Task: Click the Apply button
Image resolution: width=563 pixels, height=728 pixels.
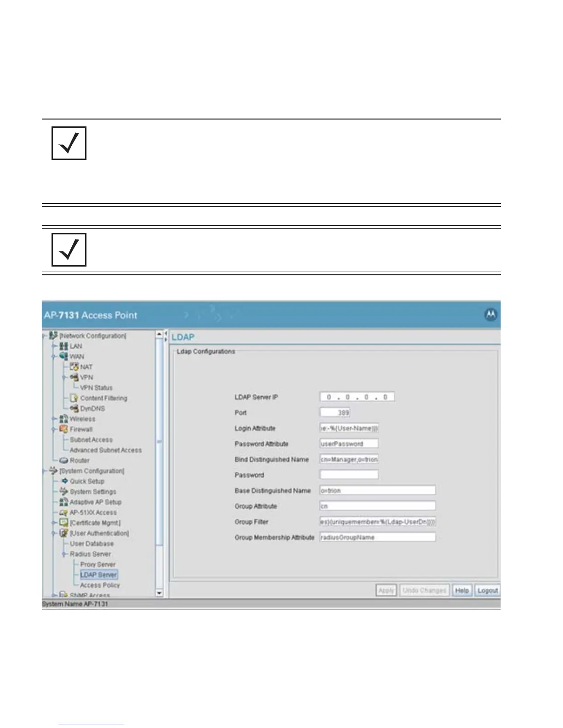Action: click(x=386, y=591)
